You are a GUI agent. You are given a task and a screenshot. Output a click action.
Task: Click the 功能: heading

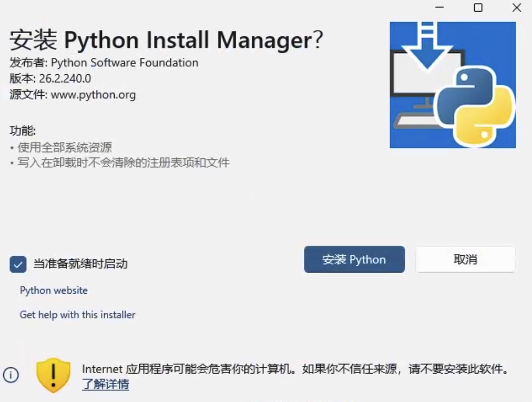pos(23,130)
